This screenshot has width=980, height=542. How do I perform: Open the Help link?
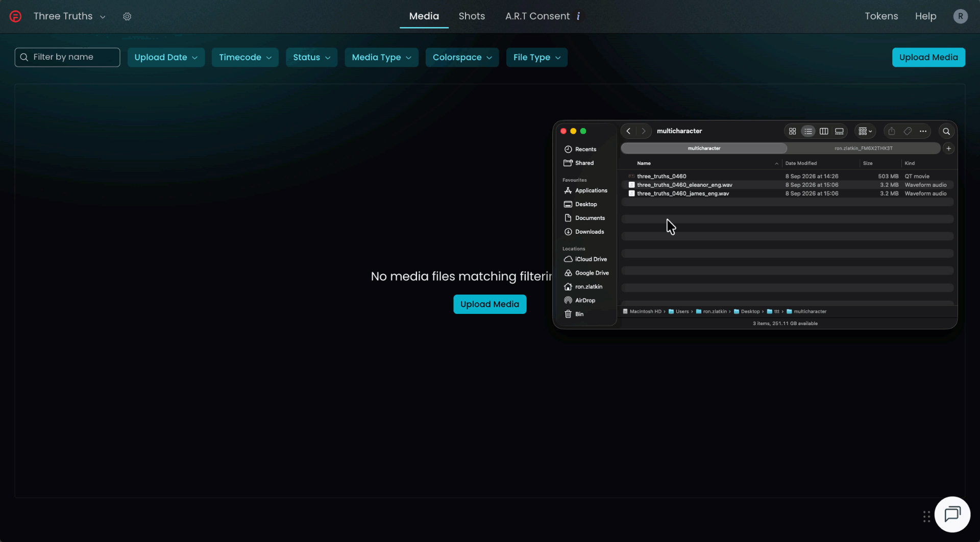point(925,16)
